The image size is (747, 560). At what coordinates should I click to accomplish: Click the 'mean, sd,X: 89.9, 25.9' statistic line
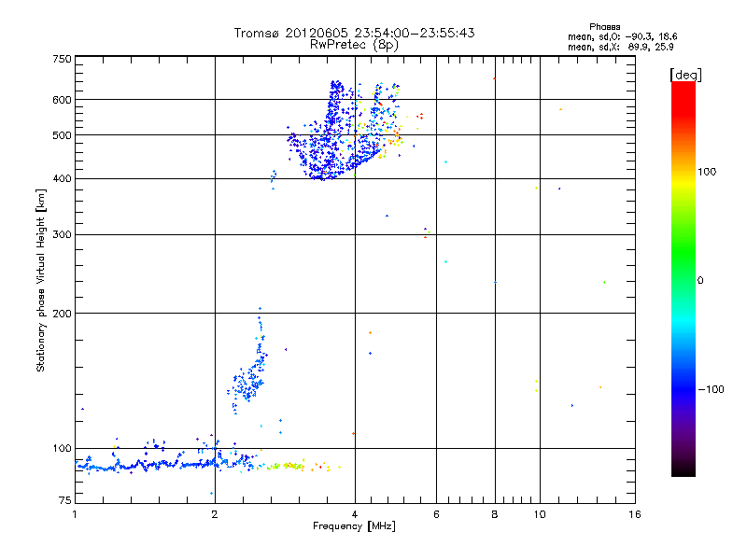[x=620, y=47]
